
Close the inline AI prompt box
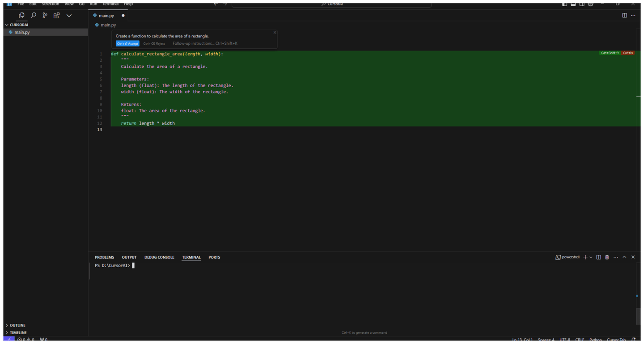pyautogui.click(x=275, y=32)
